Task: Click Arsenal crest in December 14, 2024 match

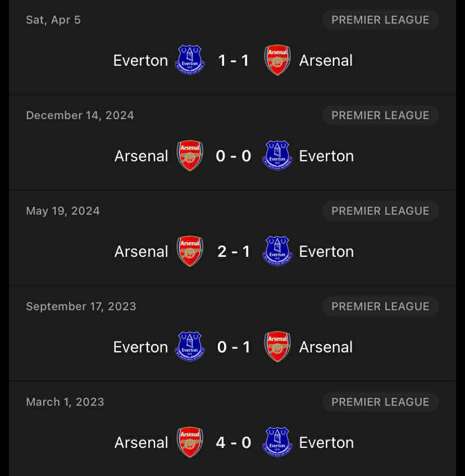Action: point(190,156)
